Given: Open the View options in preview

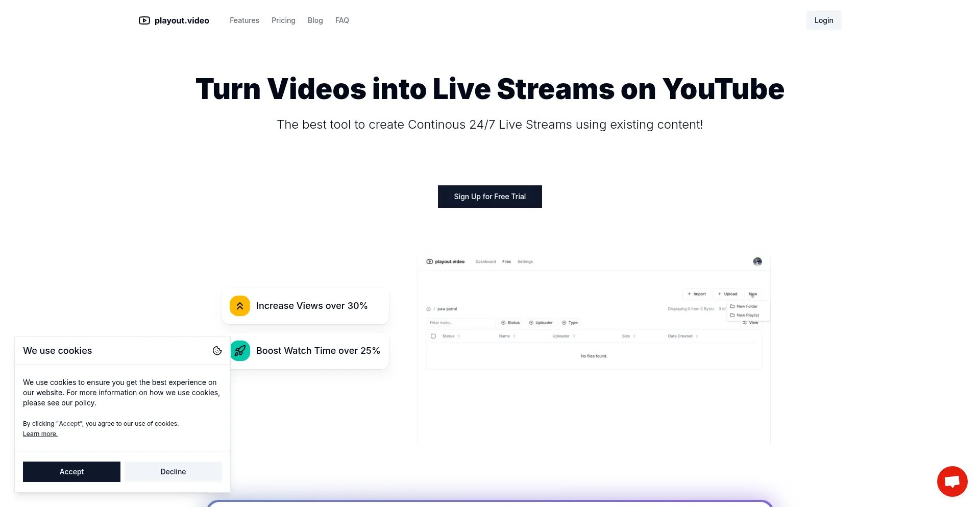Looking at the screenshot, I should (750, 323).
